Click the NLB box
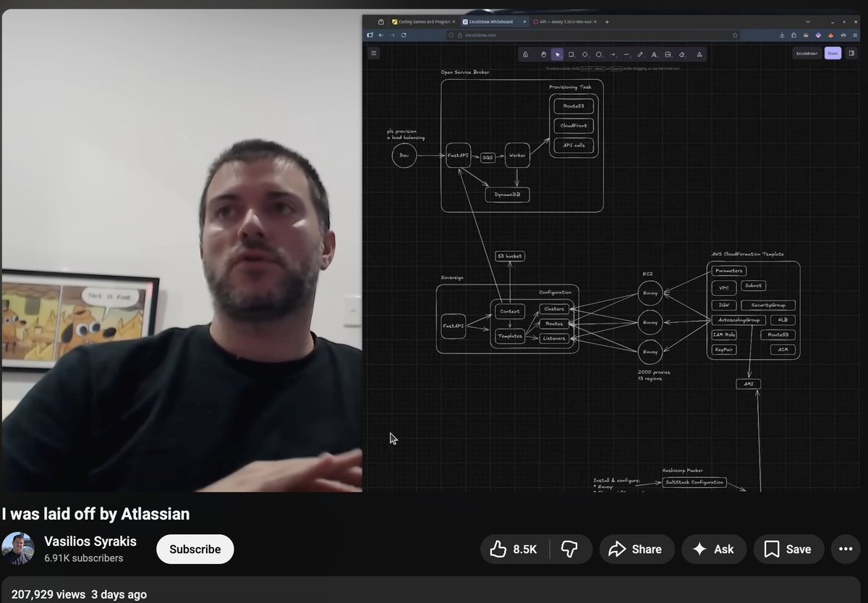The image size is (868, 603). [x=783, y=320]
